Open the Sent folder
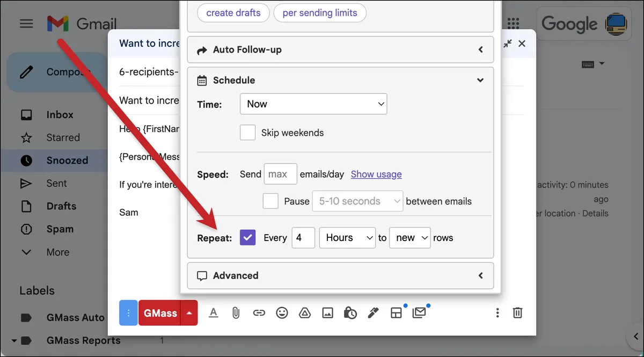This screenshot has height=357, width=644. [x=56, y=183]
